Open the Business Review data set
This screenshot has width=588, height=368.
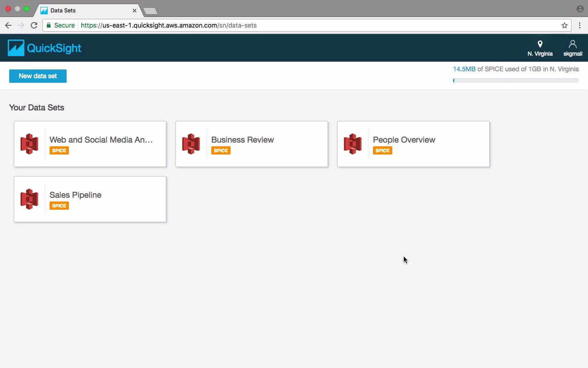pyautogui.click(x=252, y=144)
